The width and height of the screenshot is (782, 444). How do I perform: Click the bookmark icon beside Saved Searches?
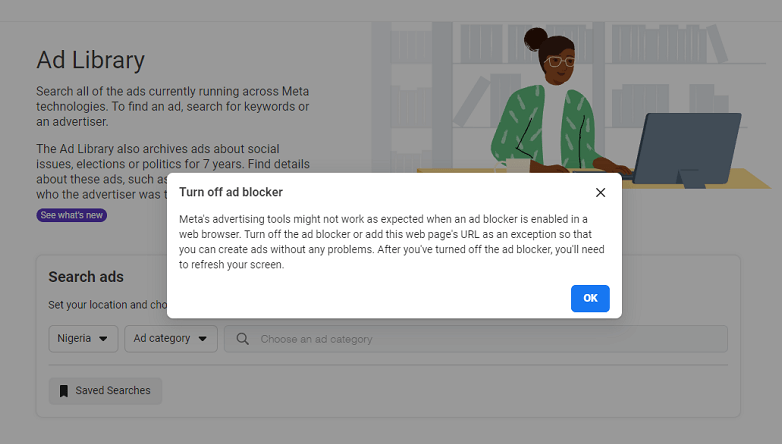(64, 390)
